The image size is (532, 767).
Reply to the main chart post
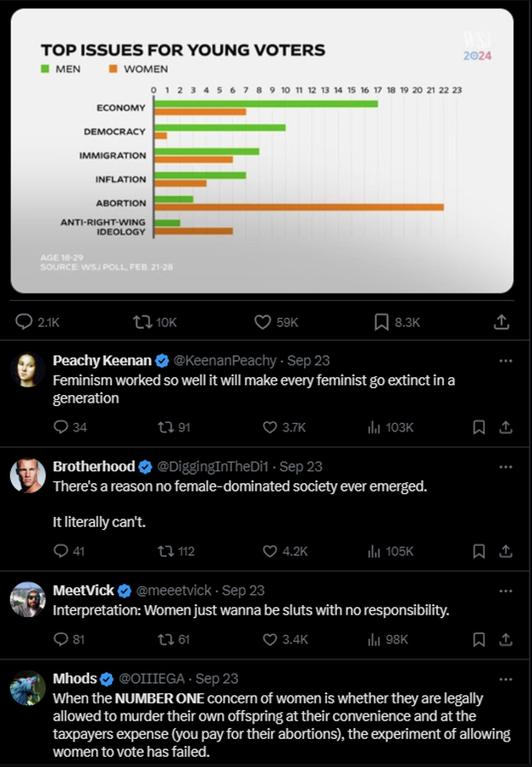26,322
